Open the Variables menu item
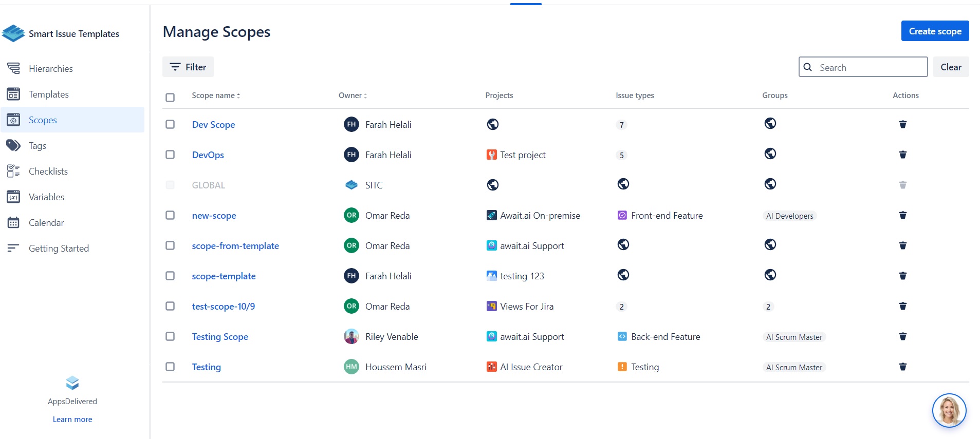The height and width of the screenshot is (439, 980). click(x=46, y=197)
